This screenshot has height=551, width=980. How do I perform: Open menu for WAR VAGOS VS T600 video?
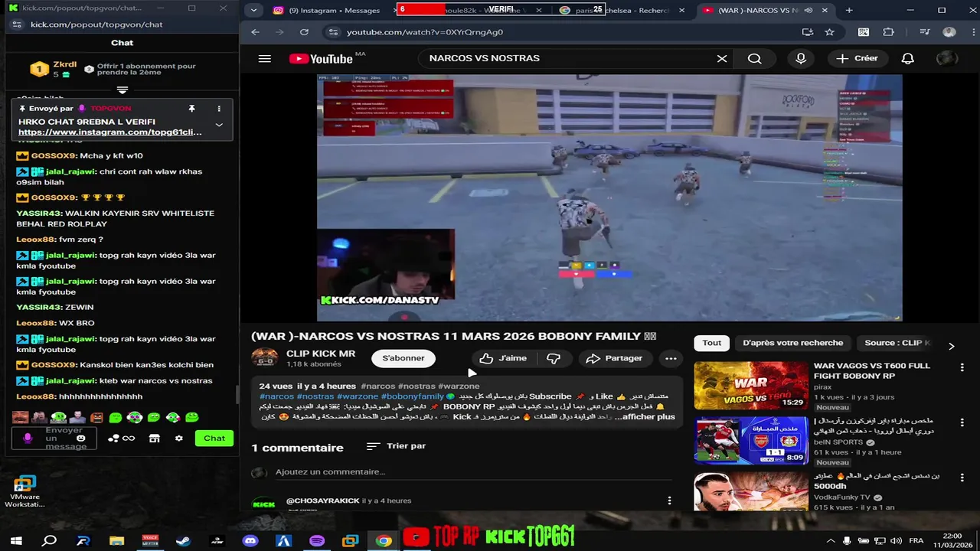pos(962,368)
